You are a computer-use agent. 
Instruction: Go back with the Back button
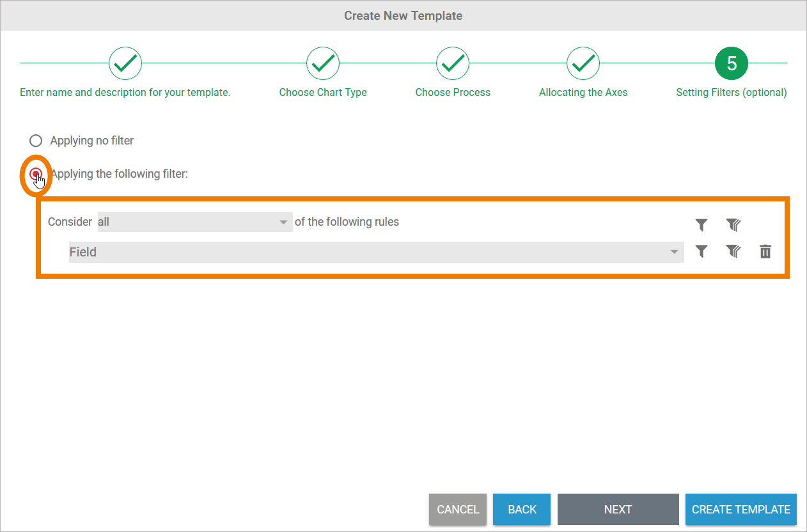point(522,510)
